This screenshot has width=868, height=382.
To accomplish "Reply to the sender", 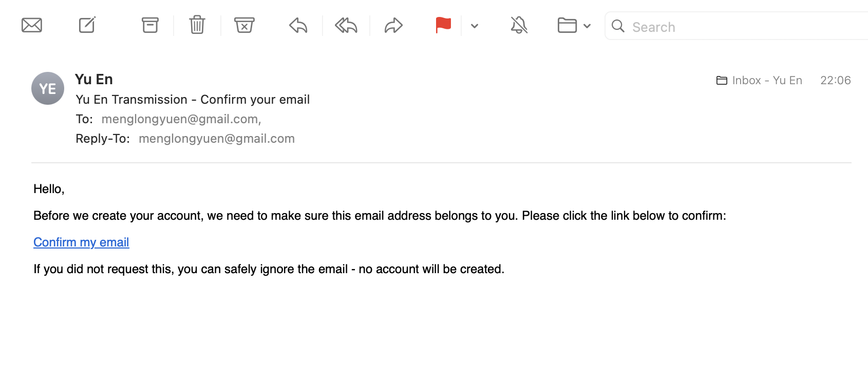I will tap(298, 25).
